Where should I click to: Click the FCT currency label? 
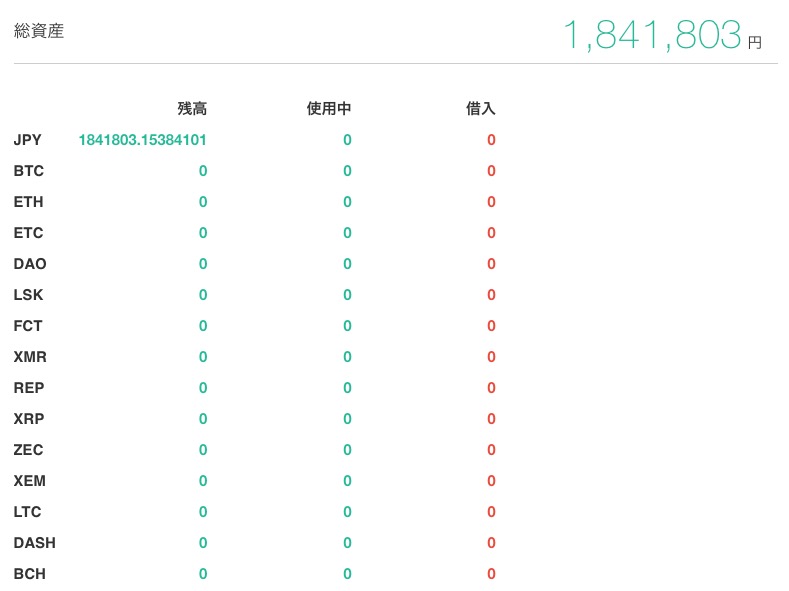tap(28, 326)
